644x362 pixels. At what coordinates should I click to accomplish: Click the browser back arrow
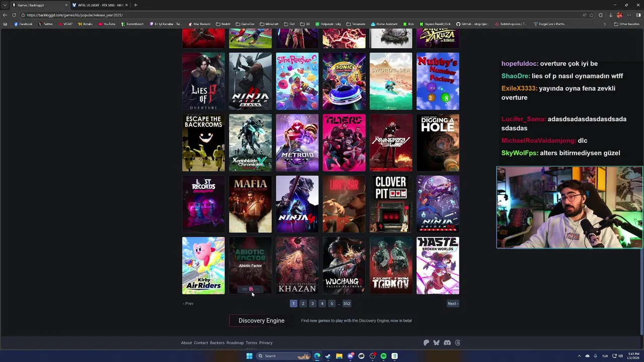[x=5, y=15]
